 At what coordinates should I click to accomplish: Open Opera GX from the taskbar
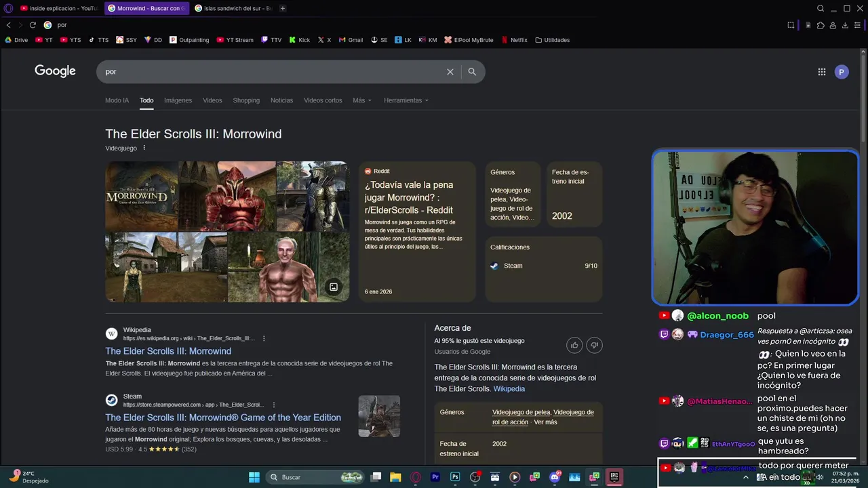click(416, 477)
